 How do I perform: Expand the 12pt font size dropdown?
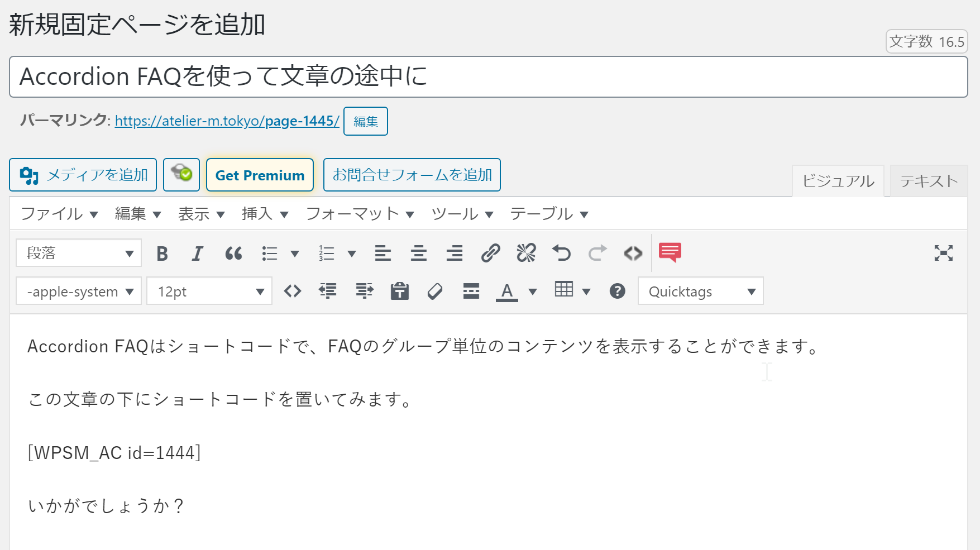click(x=209, y=291)
